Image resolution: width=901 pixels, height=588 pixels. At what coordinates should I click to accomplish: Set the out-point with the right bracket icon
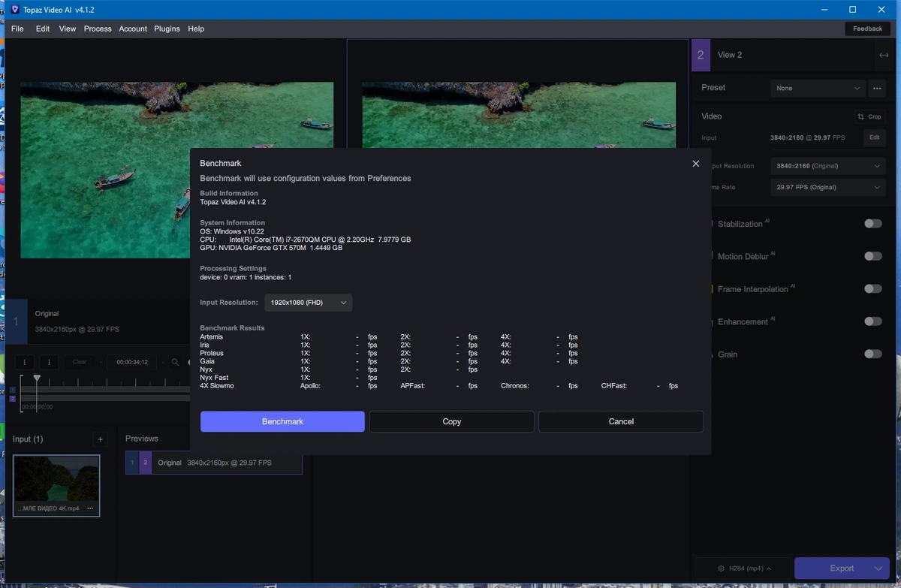[49, 362]
